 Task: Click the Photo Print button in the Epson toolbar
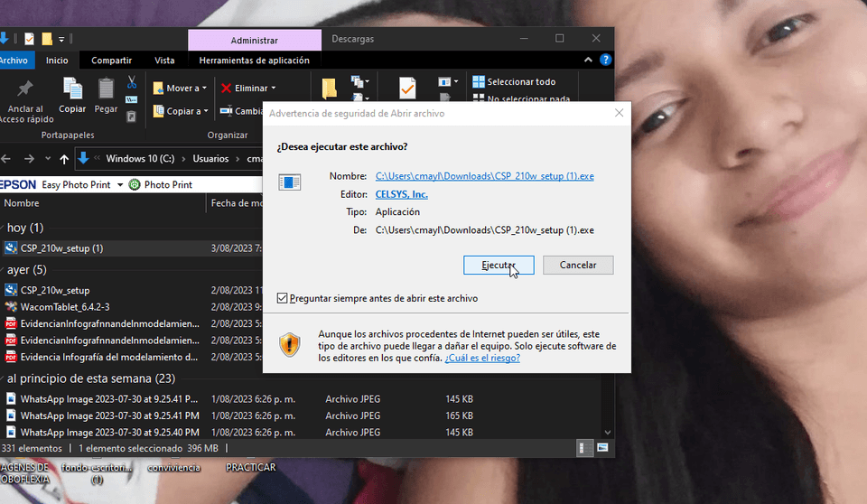coord(161,185)
